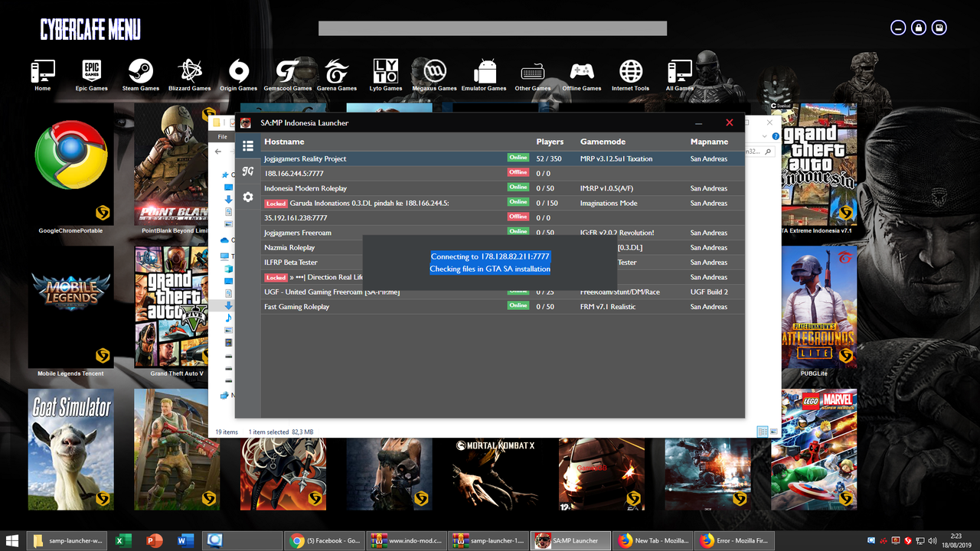Click the Explorer help question mark icon

click(776, 136)
